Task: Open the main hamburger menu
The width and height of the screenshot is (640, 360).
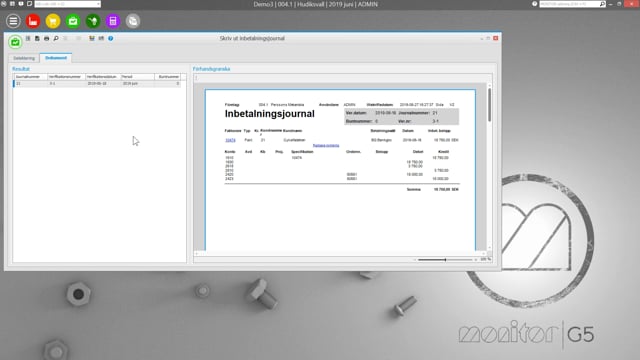Action: pyautogui.click(x=13, y=21)
